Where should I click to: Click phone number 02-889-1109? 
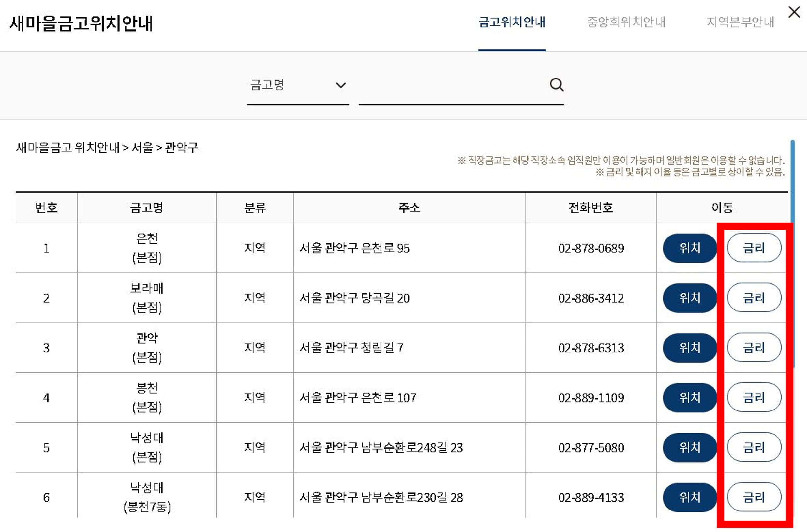(x=591, y=398)
